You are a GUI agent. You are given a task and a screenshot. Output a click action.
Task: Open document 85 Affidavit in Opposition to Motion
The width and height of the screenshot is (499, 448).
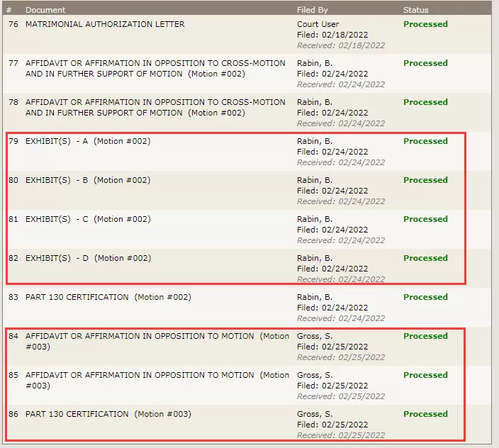157,380
